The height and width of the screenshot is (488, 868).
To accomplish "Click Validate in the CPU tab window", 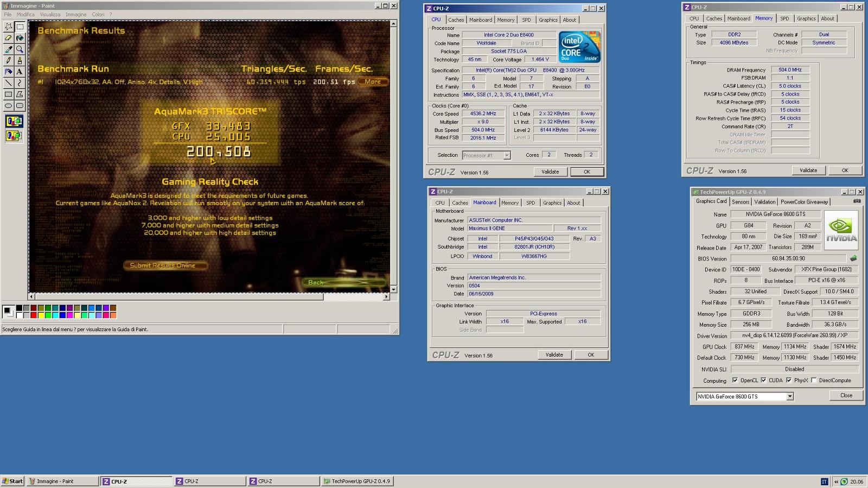I will click(550, 172).
